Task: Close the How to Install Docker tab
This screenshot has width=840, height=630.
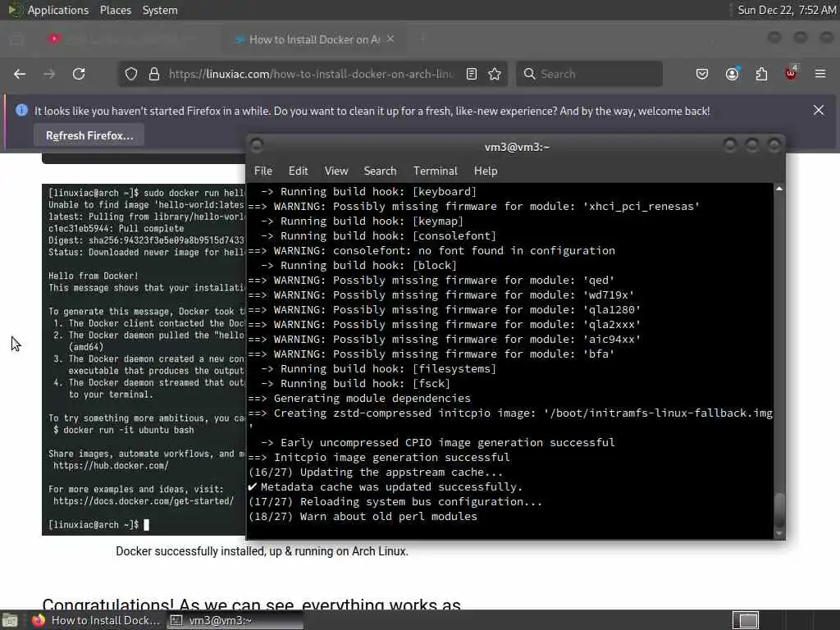Action: [390, 39]
